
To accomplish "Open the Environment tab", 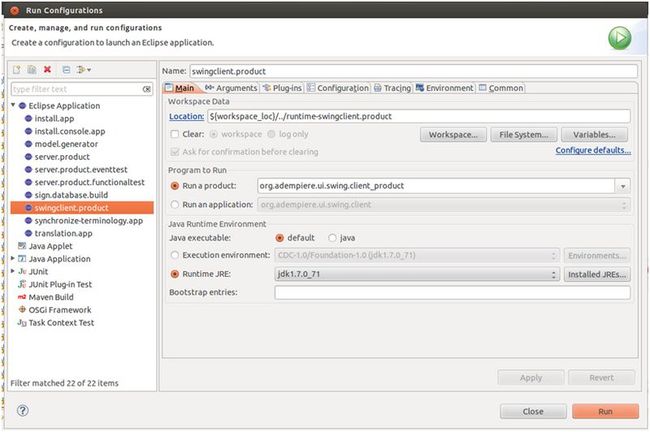I will 444,88.
